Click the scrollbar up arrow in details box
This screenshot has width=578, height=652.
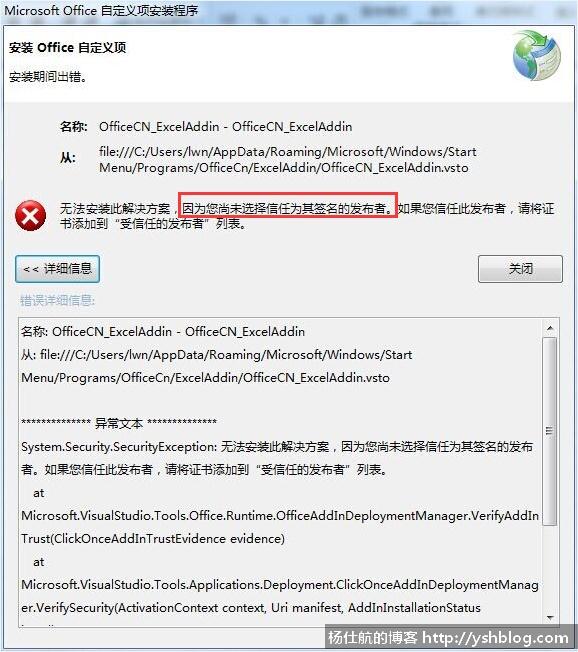pos(550,328)
